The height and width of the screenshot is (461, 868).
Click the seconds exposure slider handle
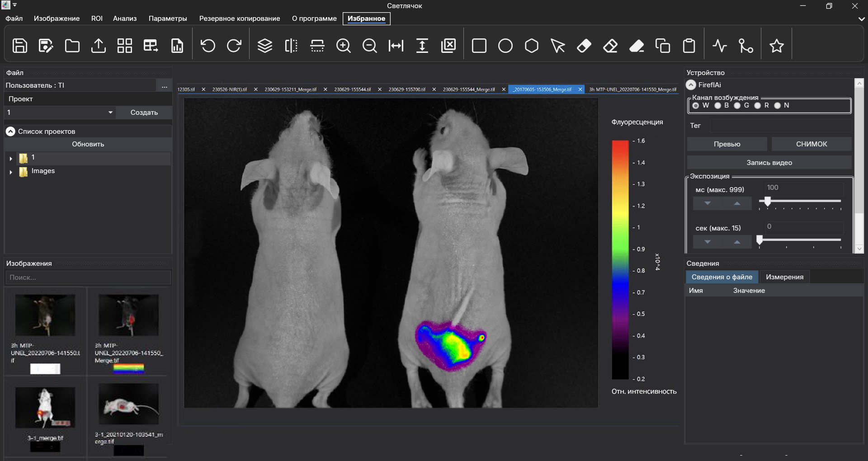[x=760, y=240]
